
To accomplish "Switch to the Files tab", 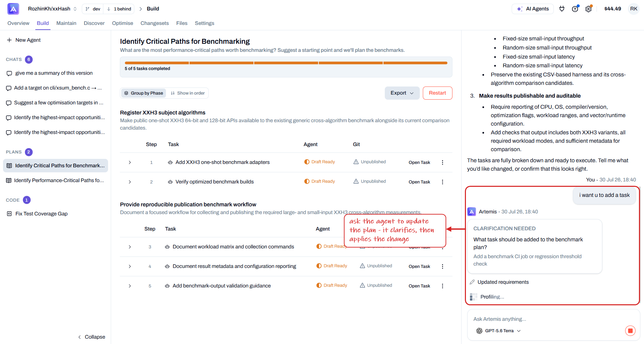I will click(182, 23).
